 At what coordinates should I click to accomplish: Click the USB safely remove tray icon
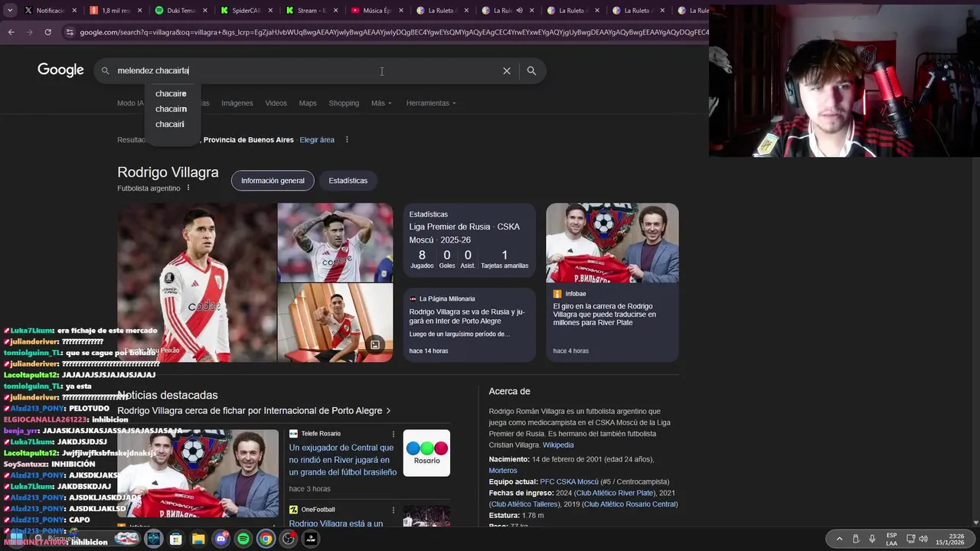click(x=856, y=539)
